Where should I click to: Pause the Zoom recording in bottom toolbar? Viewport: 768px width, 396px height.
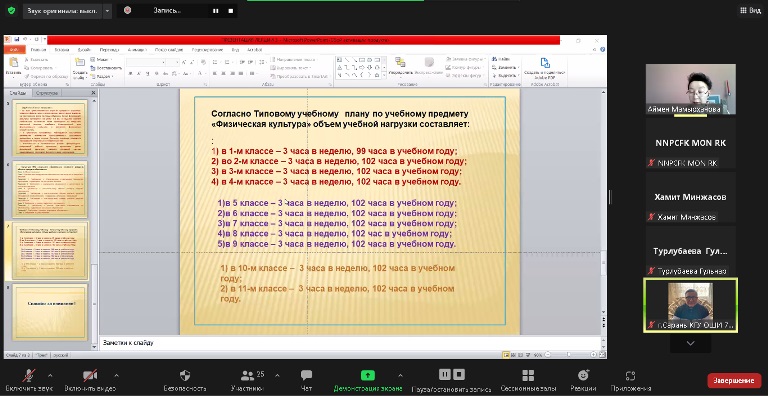click(444, 375)
